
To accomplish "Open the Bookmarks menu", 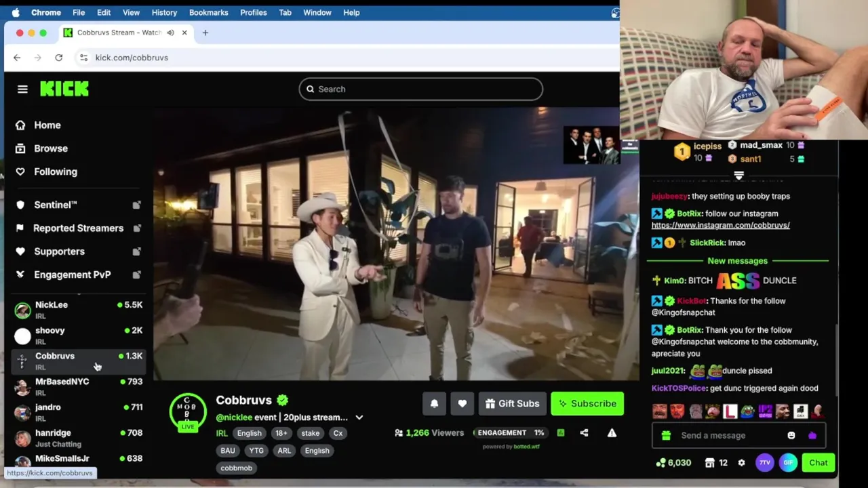I will [209, 12].
